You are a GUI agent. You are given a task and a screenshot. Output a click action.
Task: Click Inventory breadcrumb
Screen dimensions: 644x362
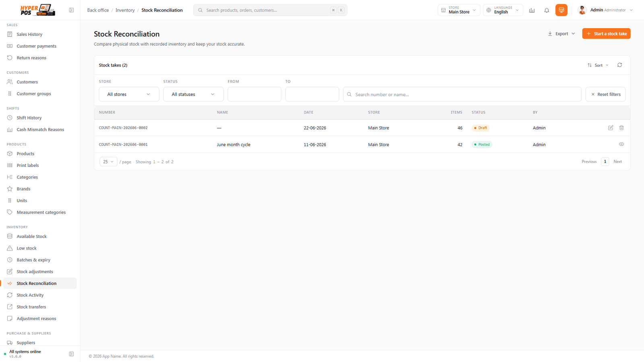pos(125,10)
